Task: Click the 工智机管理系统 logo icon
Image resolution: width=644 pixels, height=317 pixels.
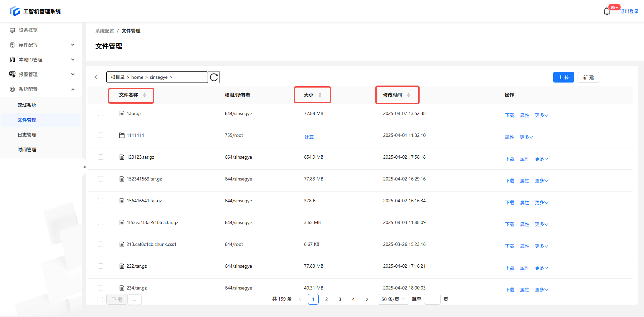Action: click(x=15, y=11)
